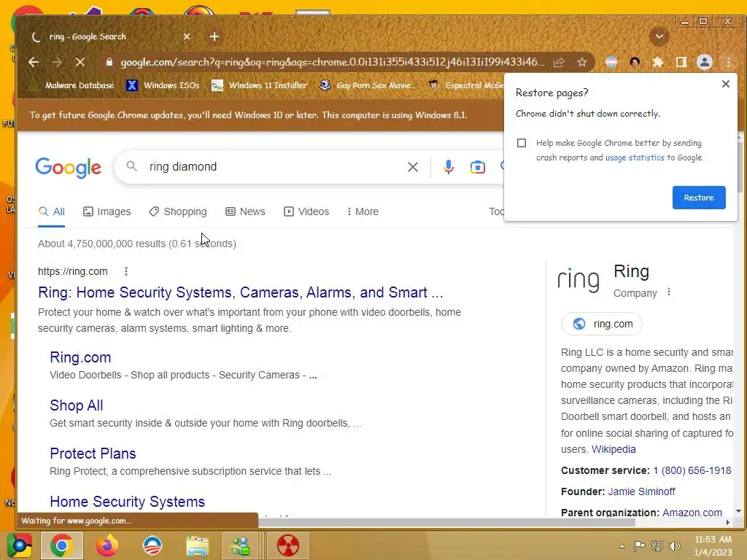The image size is (747, 560).
Task: Close the Restore pages popup
Action: pos(726,84)
